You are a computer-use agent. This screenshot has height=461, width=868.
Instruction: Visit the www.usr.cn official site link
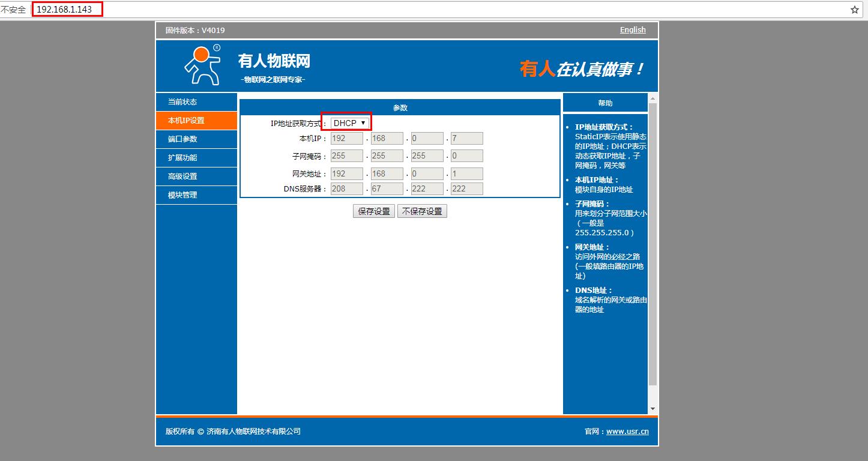(x=627, y=432)
